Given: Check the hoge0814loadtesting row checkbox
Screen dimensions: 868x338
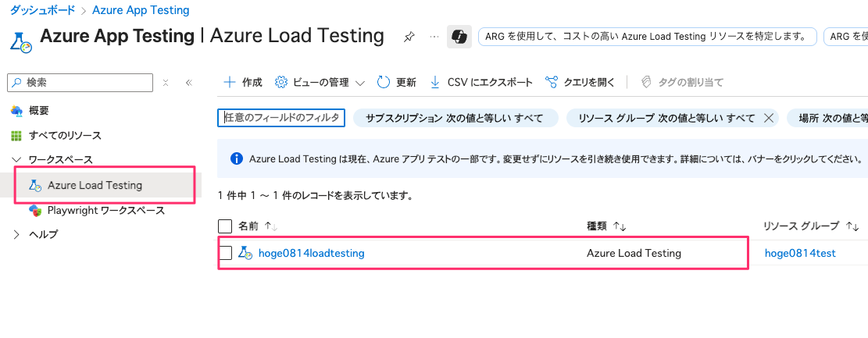Looking at the screenshot, I should tap(225, 254).
